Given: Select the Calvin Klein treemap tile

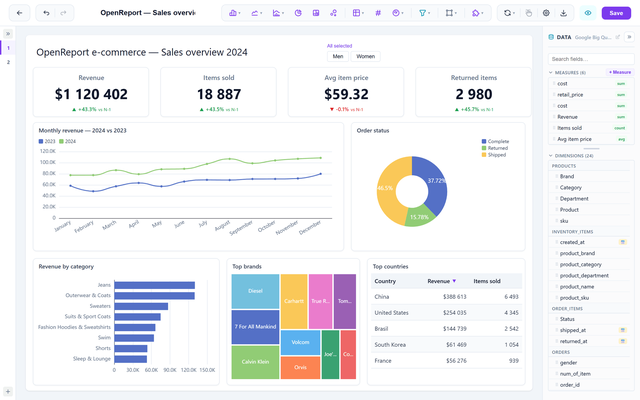Looking at the screenshot, I should (x=255, y=362).
